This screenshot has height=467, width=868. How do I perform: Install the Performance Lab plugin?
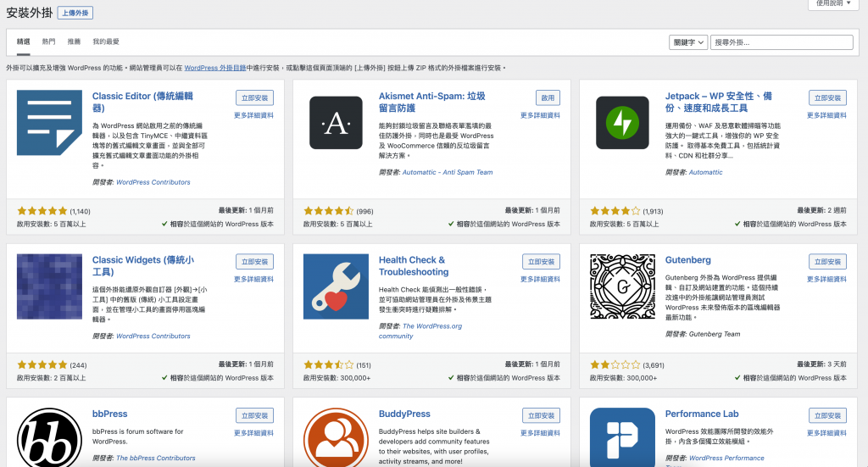(827, 415)
